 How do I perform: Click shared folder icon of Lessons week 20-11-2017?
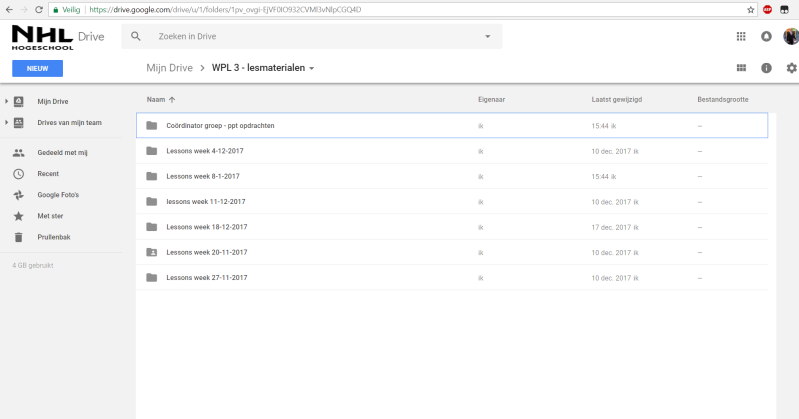(x=152, y=252)
